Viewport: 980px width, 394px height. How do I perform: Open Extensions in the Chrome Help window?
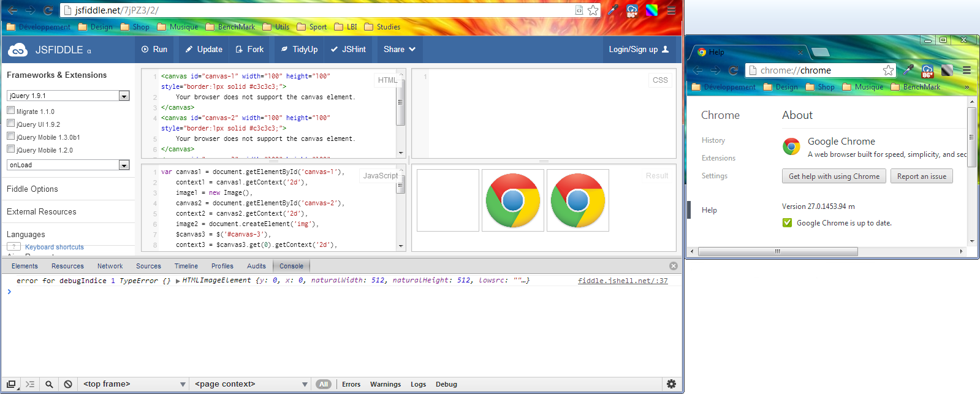tap(718, 158)
